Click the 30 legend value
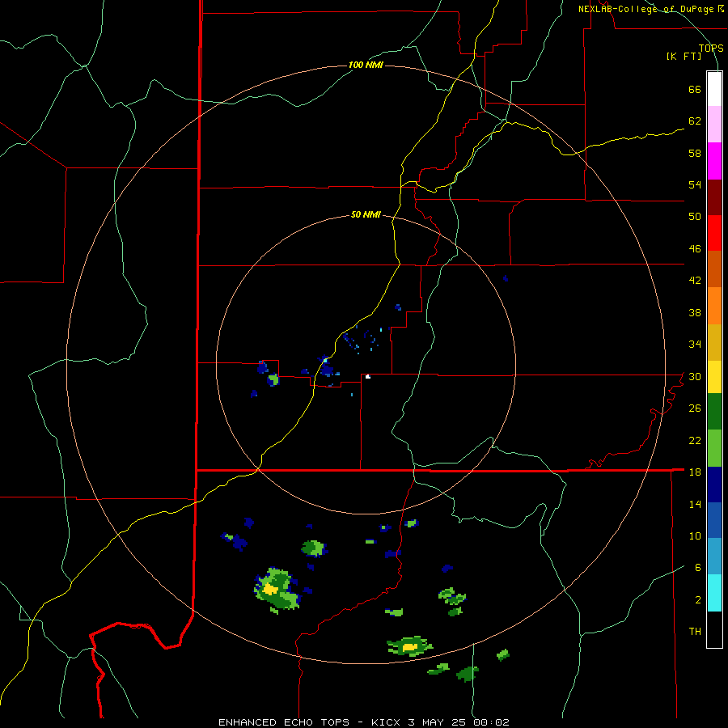This screenshot has height=728, width=728. tap(695, 376)
